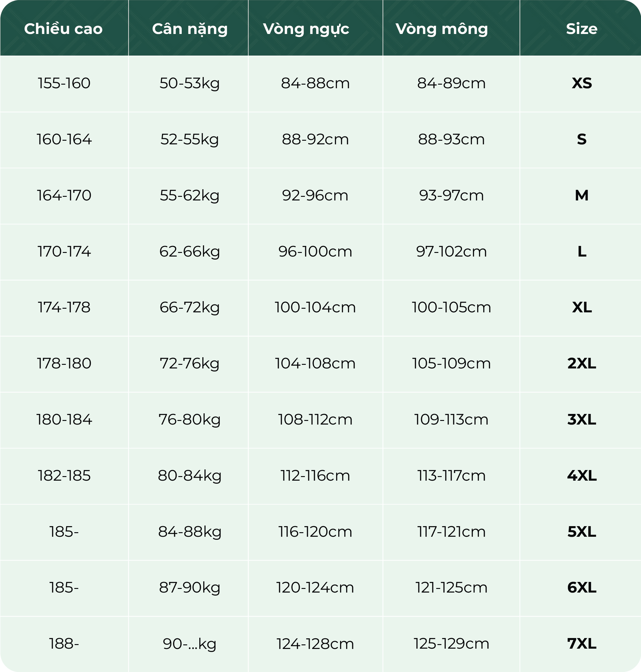Screen dimensions: 641x672
Task: Select chest measurement 116-120cm
Action: [x=315, y=532]
